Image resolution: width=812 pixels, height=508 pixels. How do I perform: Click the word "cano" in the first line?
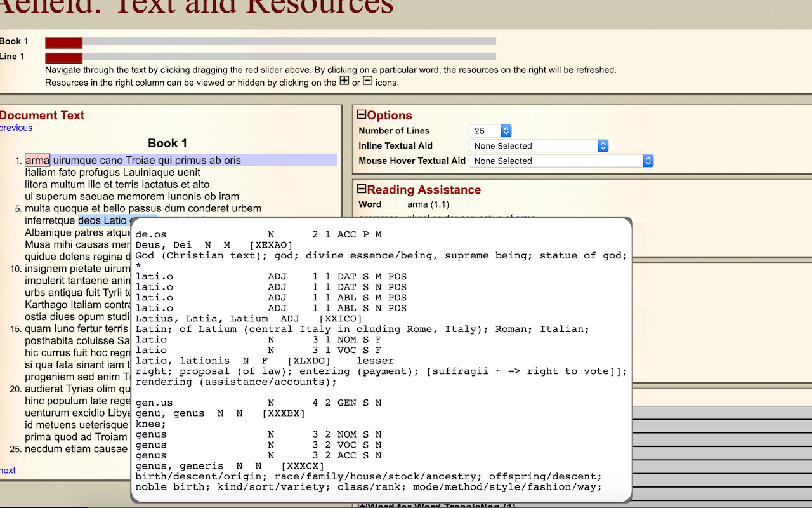(111, 160)
